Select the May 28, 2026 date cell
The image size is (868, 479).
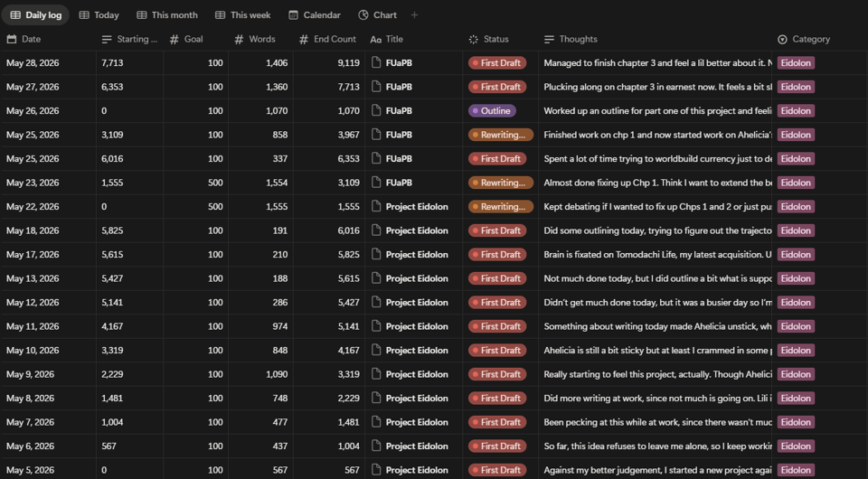click(48, 62)
